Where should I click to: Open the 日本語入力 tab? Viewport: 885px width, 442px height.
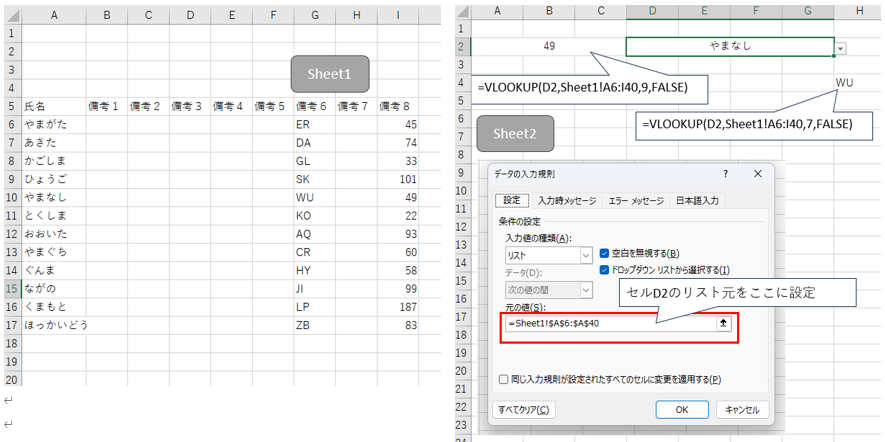pyautogui.click(x=696, y=200)
